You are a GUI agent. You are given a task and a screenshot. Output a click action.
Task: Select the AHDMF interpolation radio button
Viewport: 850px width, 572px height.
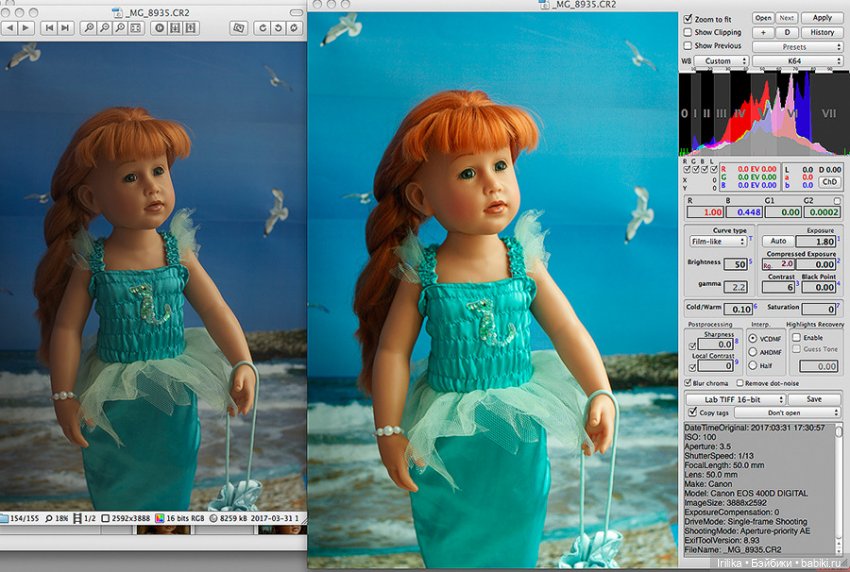[752, 352]
